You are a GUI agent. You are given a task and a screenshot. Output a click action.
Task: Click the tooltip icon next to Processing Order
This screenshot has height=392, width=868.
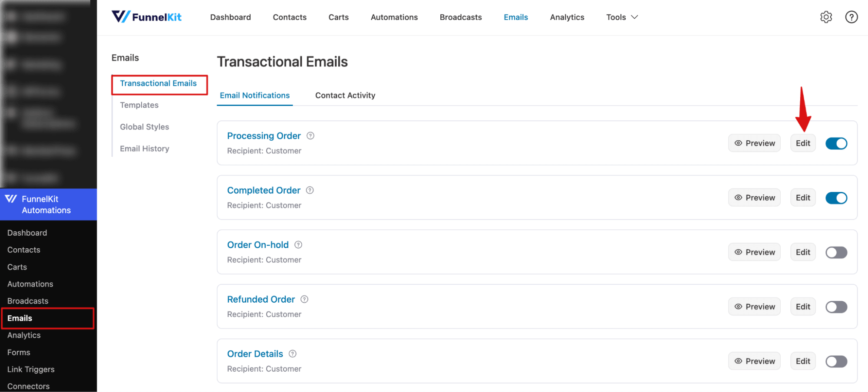point(310,135)
